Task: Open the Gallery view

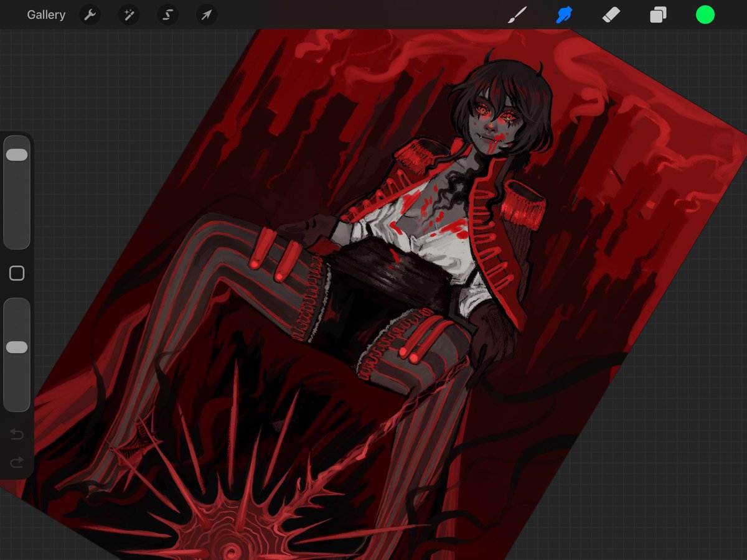Action: coord(46,15)
